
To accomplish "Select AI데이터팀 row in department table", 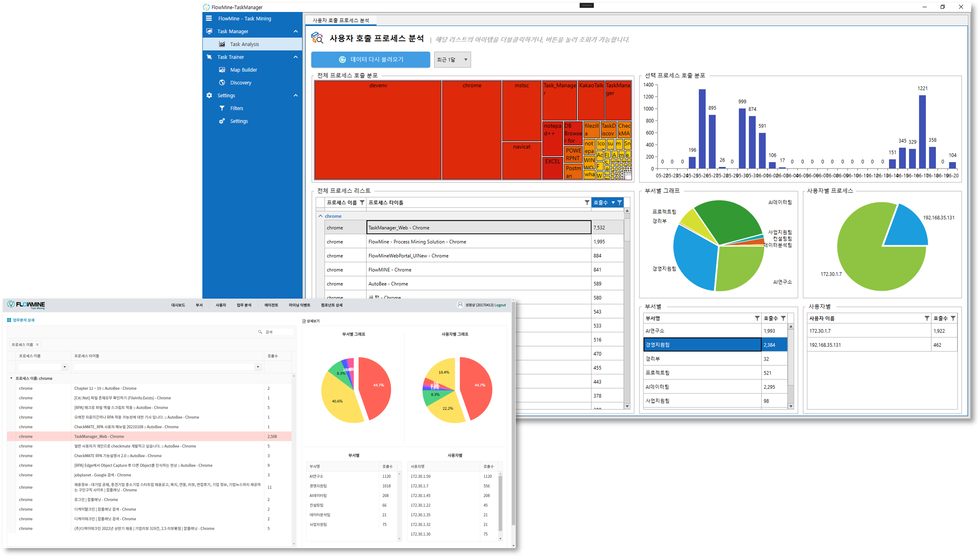I will [x=715, y=387].
